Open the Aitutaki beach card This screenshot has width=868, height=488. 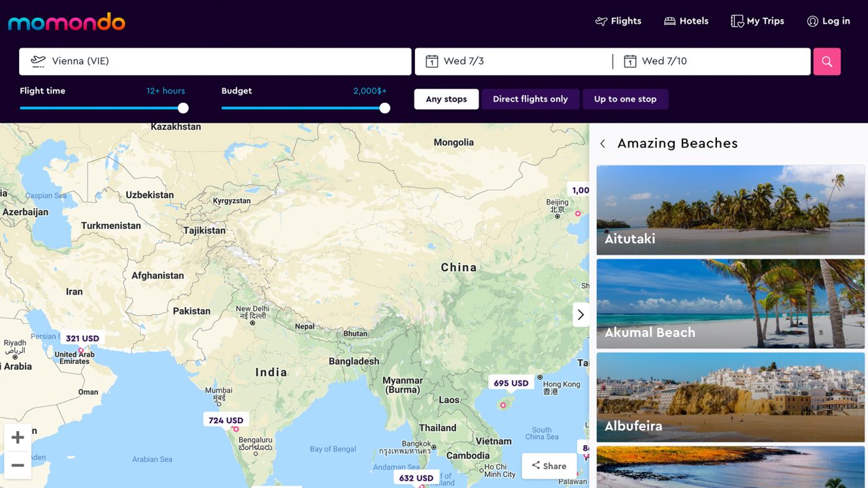731,210
